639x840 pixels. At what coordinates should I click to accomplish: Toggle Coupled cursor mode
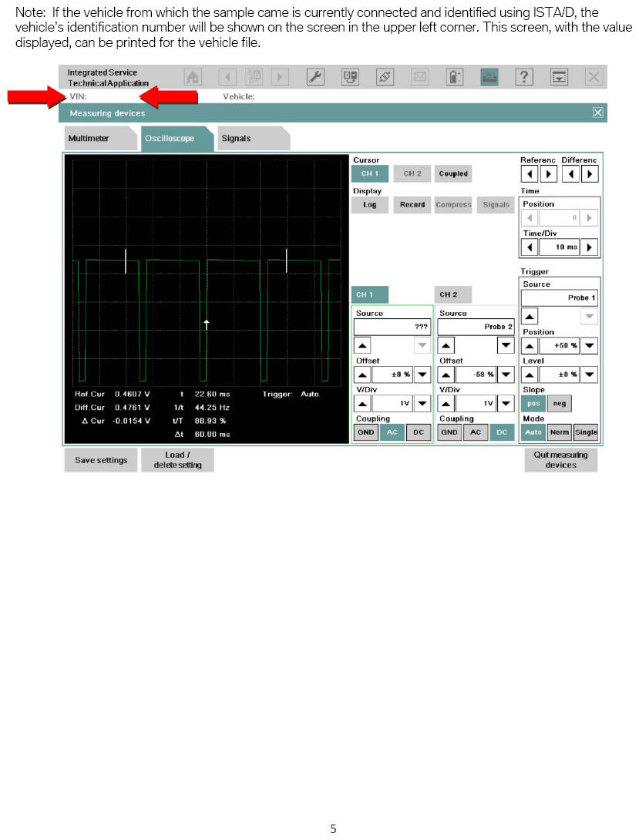point(453,173)
